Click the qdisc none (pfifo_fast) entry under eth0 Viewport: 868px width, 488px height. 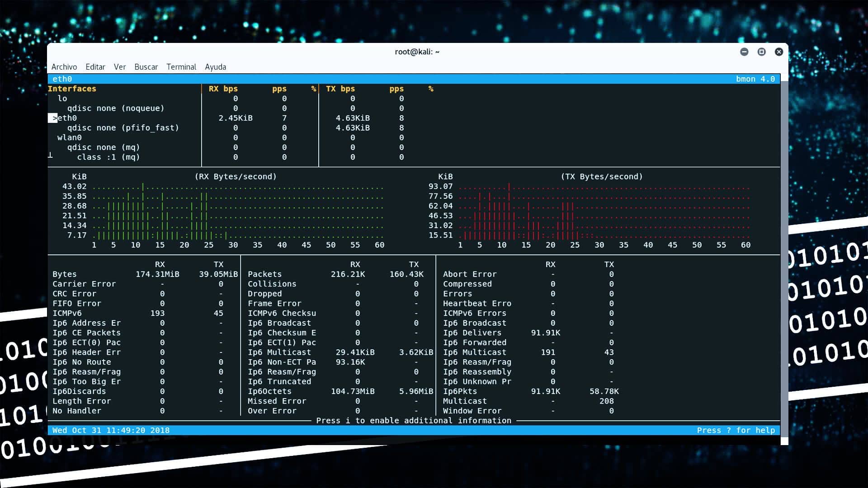(x=123, y=128)
